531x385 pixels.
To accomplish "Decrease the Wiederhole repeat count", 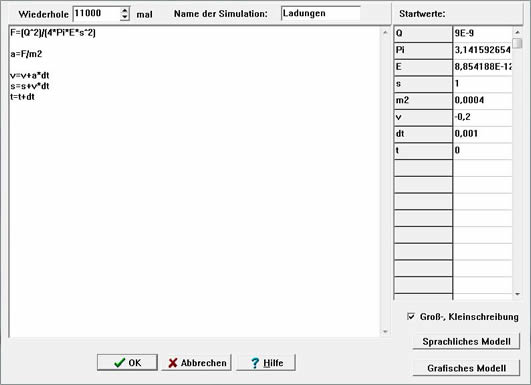I will (x=125, y=17).
